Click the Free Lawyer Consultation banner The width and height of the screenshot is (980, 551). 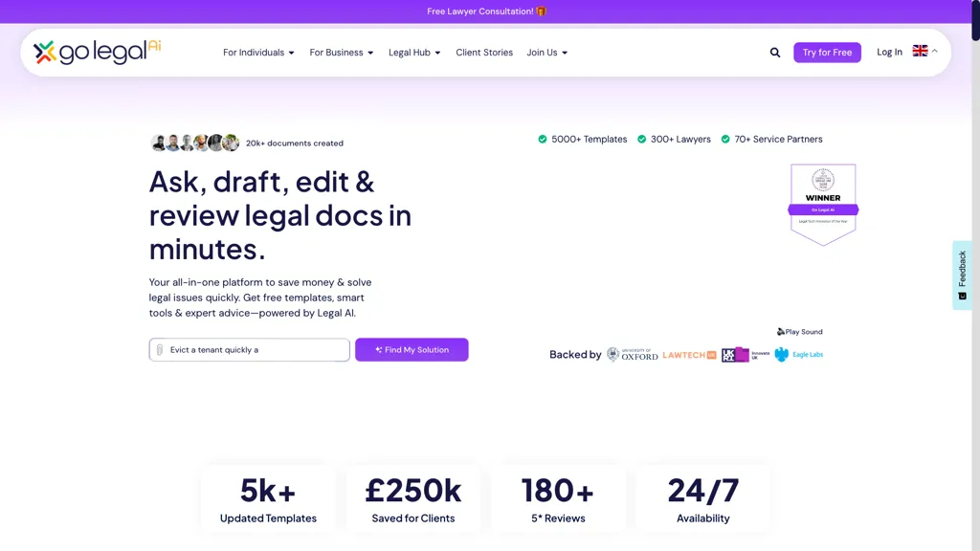point(486,11)
